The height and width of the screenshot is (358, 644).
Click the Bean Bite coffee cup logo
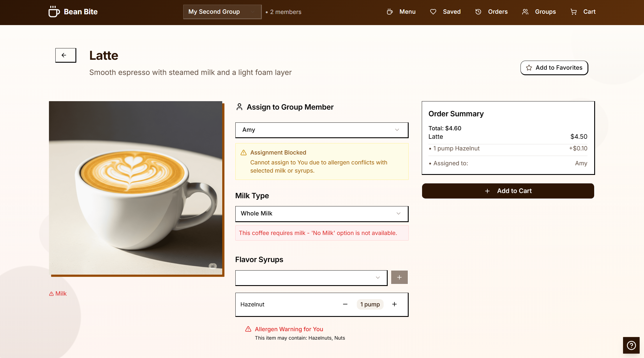click(x=54, y=12)
